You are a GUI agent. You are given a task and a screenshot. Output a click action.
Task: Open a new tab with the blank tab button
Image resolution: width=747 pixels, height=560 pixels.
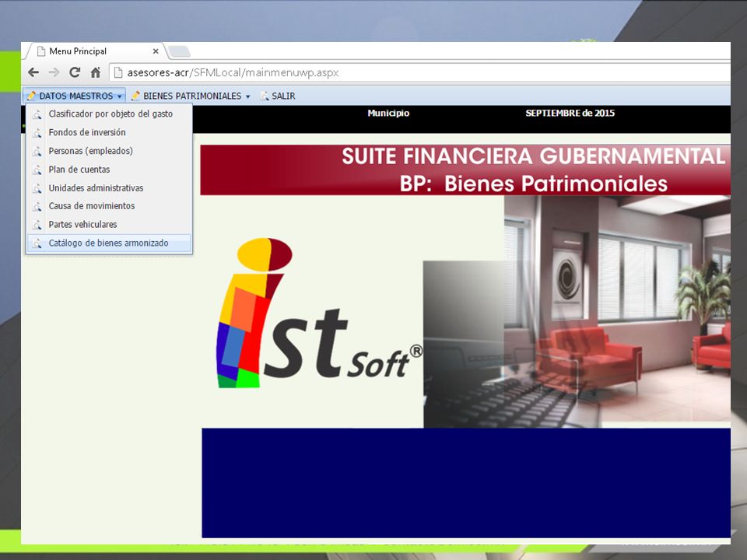[x=179, y=51]
